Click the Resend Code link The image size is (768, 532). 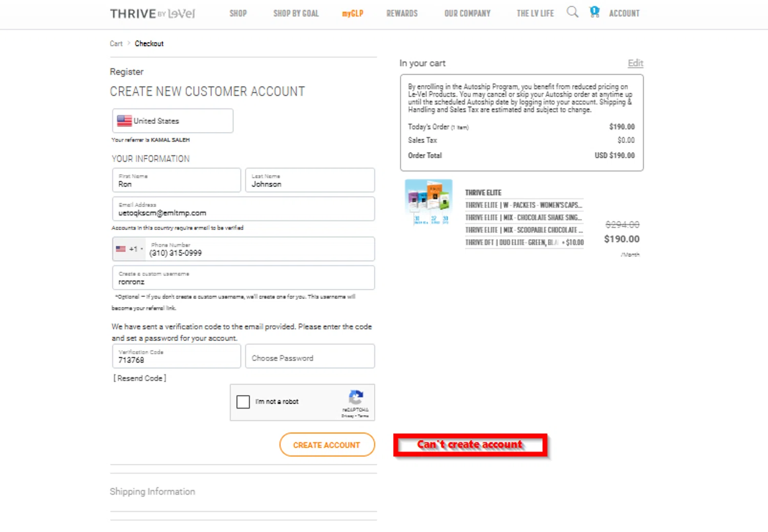point(140,378)
